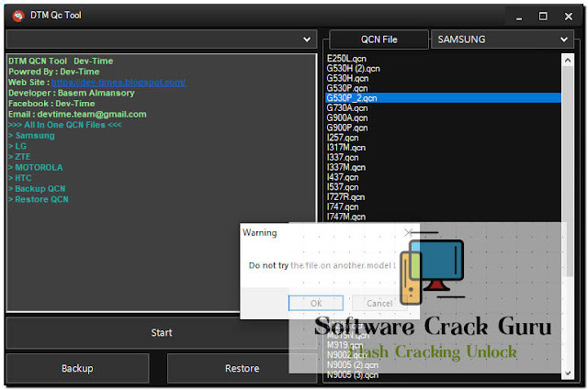Close the DTM Qc Tool window

click(x=568, y=17)
